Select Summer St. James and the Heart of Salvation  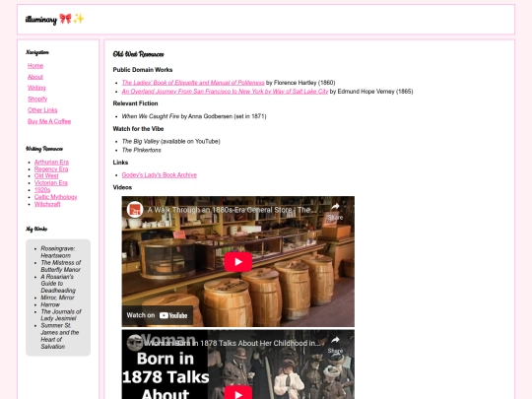[x=60, y=336]
